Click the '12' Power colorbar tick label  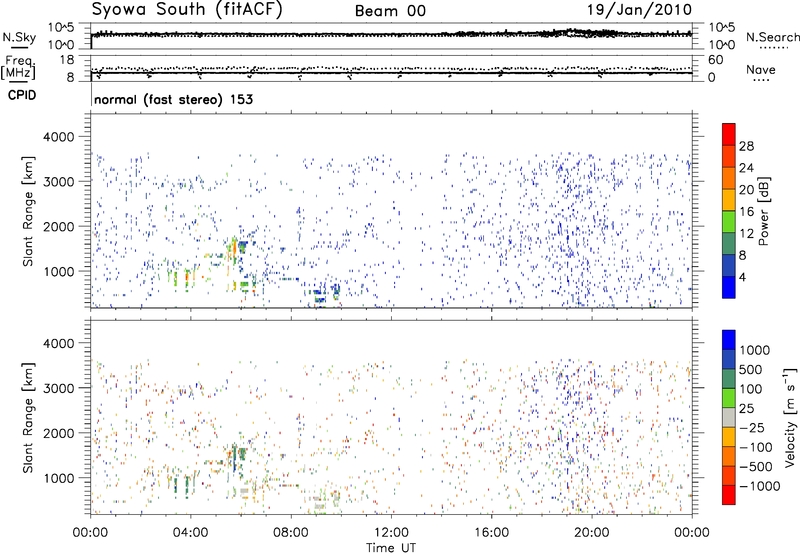746,234
